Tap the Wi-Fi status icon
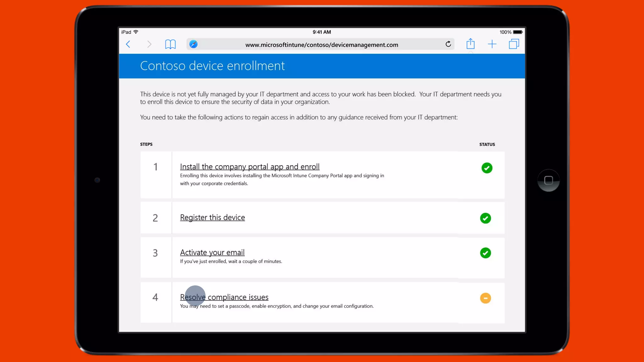 coord(136,32)
